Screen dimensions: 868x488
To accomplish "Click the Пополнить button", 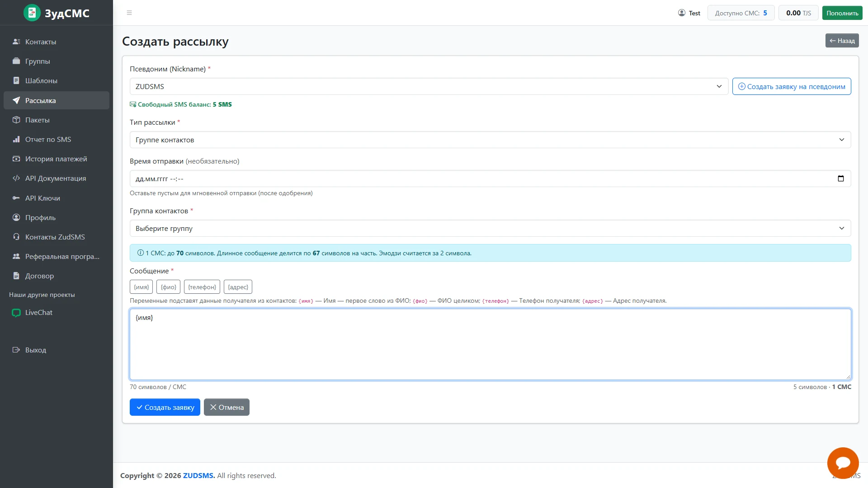I will click(842, 13).
